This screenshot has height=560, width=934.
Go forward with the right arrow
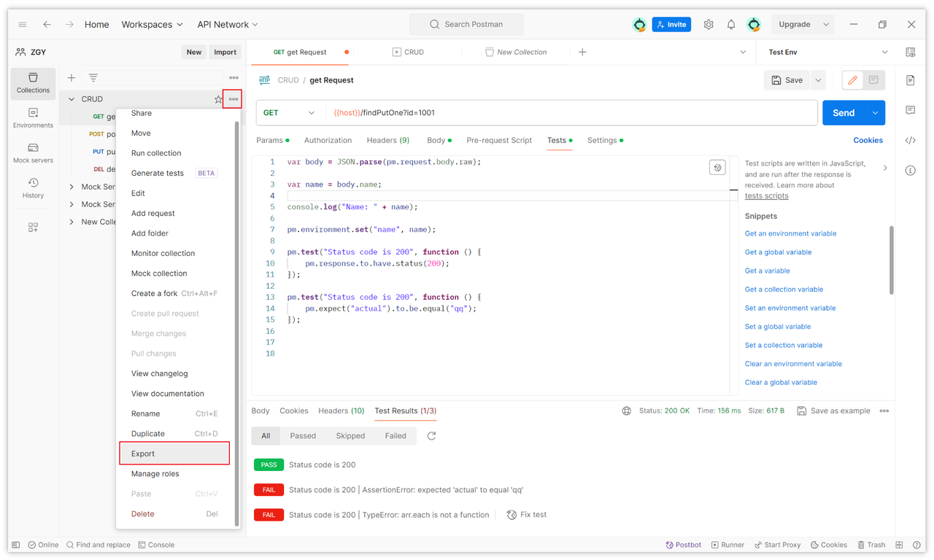[69, 24]
